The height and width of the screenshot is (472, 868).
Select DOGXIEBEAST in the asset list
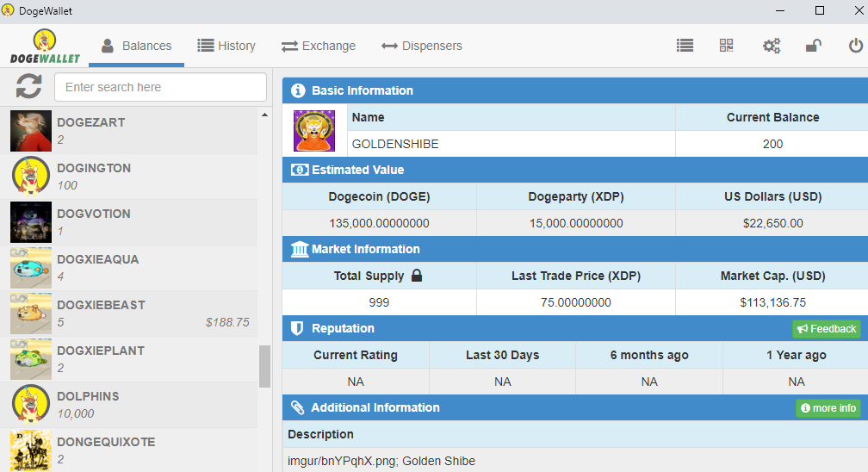pos(129,314)
